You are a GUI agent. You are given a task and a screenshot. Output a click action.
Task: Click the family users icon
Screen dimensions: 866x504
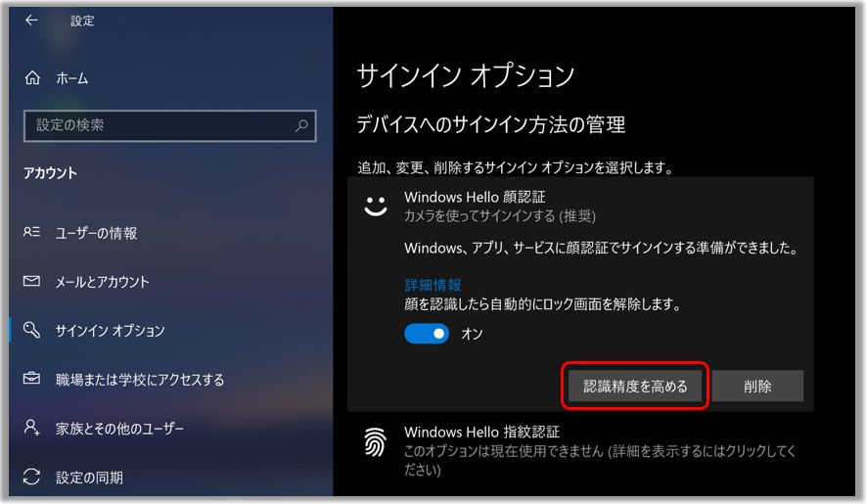click(32, 429)
